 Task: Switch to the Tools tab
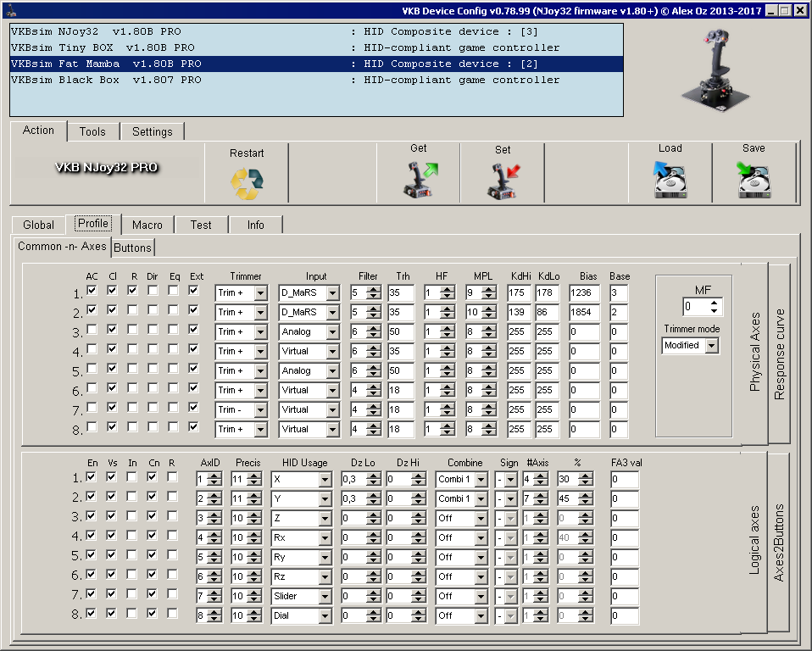click(92, 131)
